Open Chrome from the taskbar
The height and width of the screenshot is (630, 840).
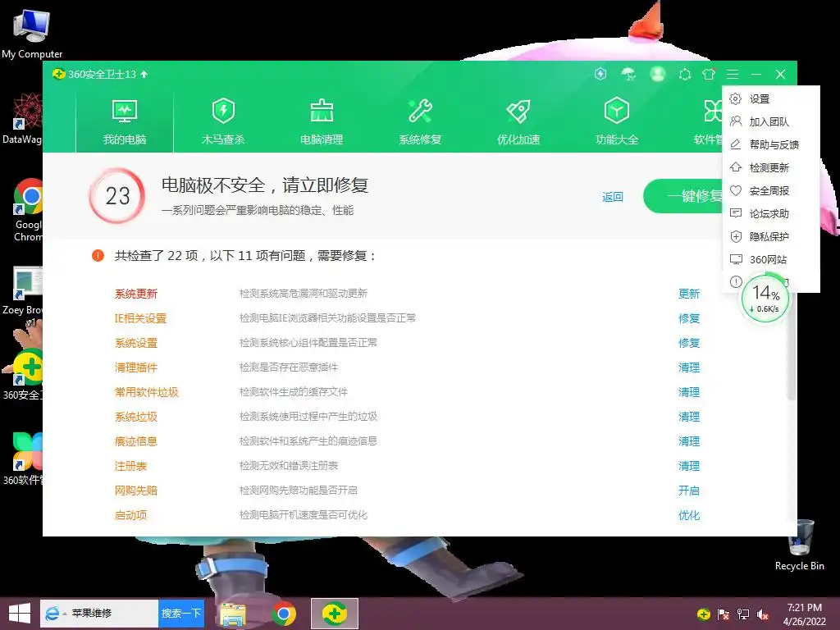283,614
